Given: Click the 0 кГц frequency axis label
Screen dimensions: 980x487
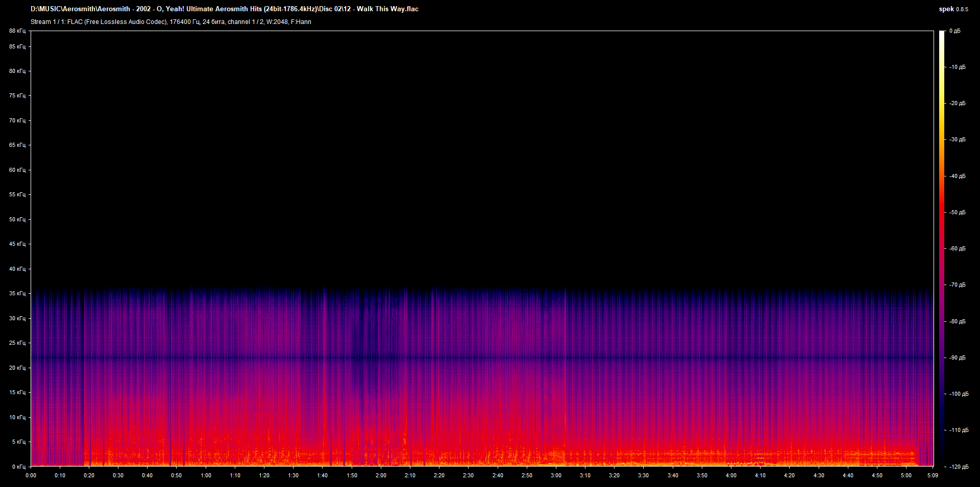Looking at the screenshot, I should (18, 466).
